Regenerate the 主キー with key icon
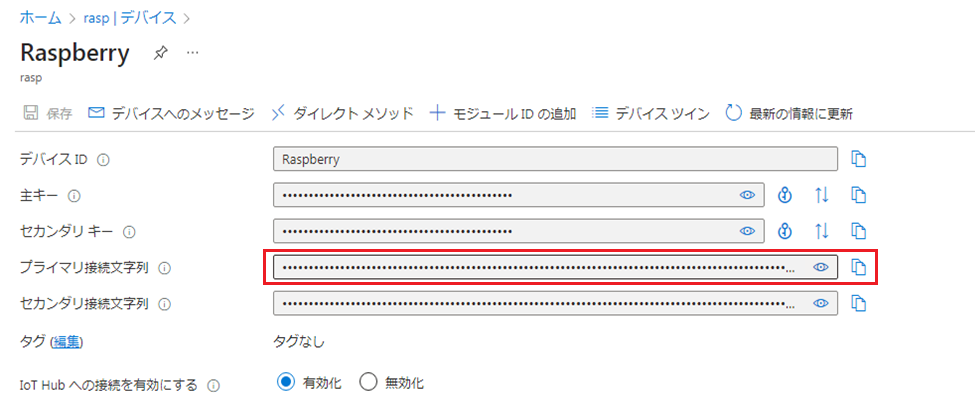975x407 pixels. pyautogui.click(x=786, y=195)
